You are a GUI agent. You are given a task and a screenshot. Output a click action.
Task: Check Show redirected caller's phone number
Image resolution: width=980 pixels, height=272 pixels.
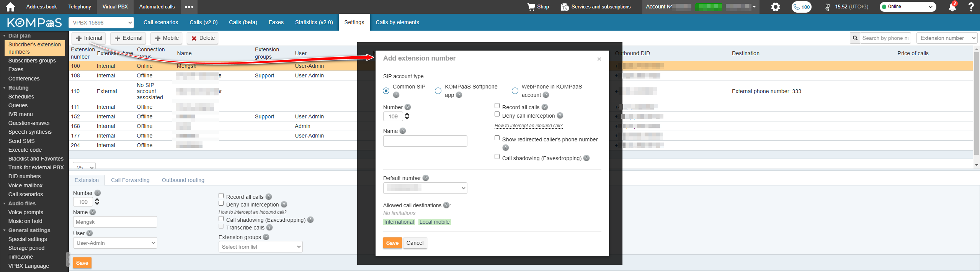(497, 138)
